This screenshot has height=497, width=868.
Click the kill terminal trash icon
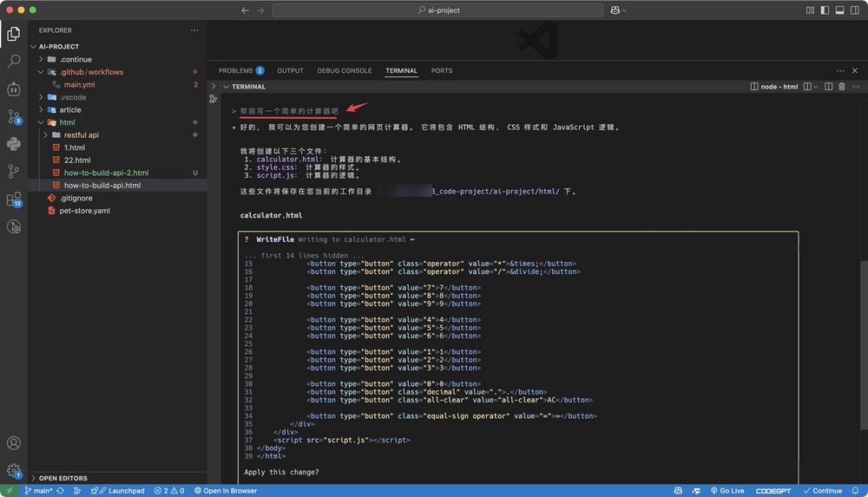(841, 87)
